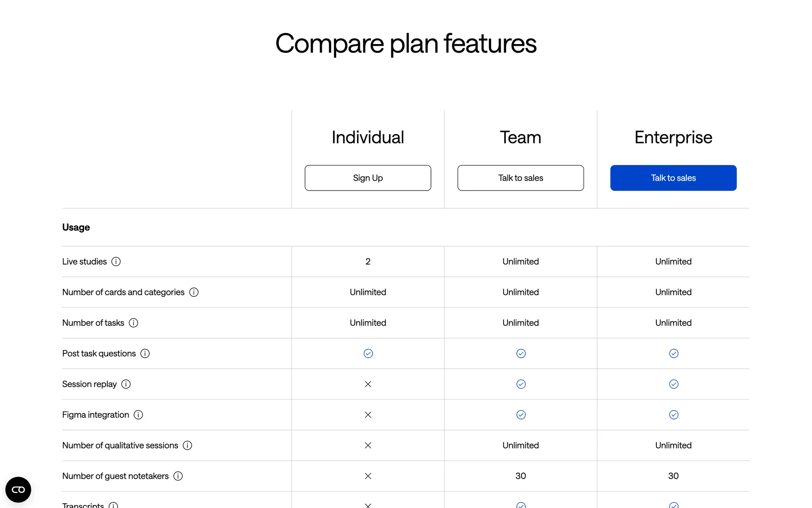Click blue Talk to sales Enterprise button
812x508 pixels.
pyautogui.click(x=673, y=178)
